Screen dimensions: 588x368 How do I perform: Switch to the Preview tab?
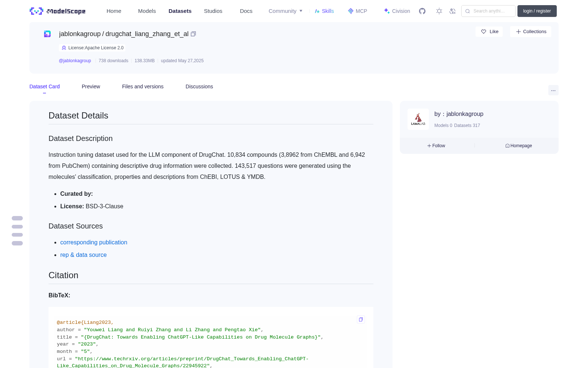click(x=91, y=86)
